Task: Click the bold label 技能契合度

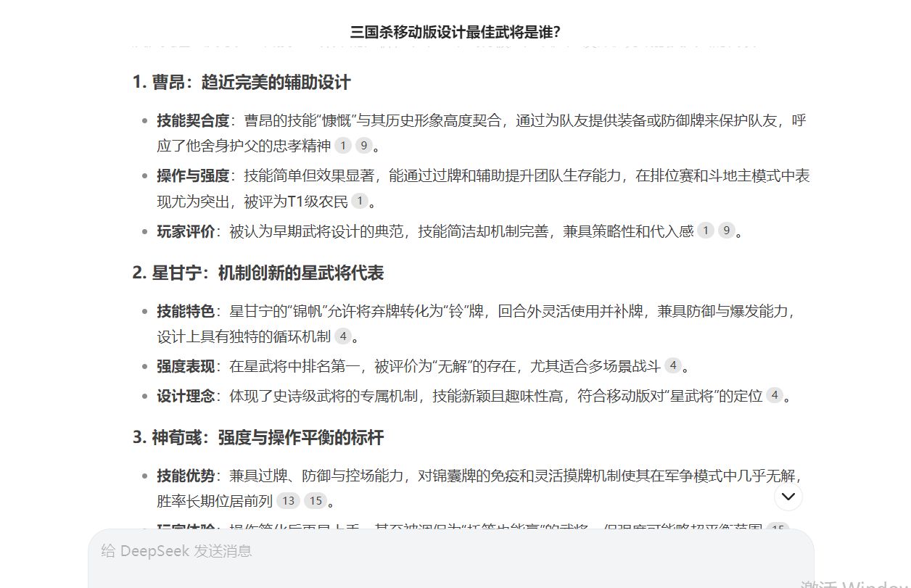Action: tap(193, 120)
